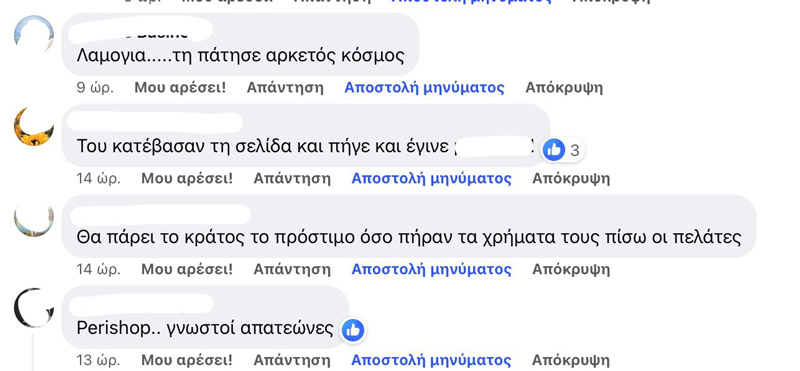Hide the Λαμογια comment with Απόκρυψη
The width and height of the screenshot is (800, 371).
coord(564,88)
